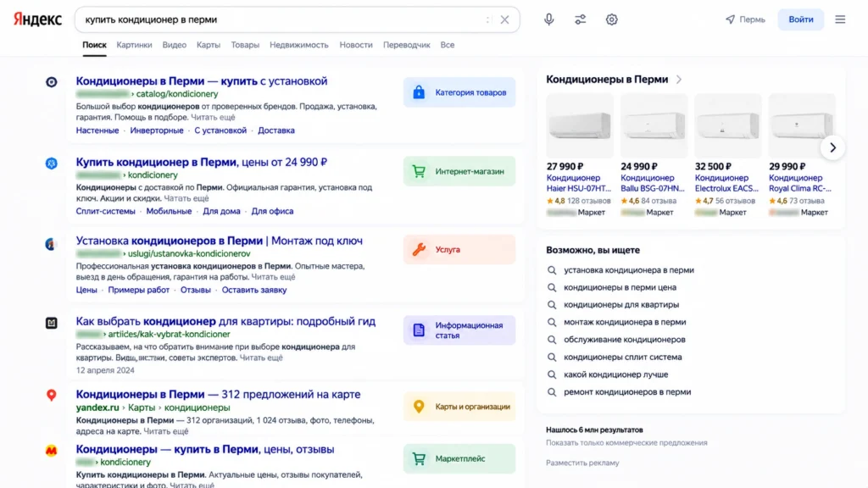This screenshot has height=488, width=868.
Task: Open result 'Установка кондиционеров в Перми | Монтаж под ключ'
Action: coord(220,241)
